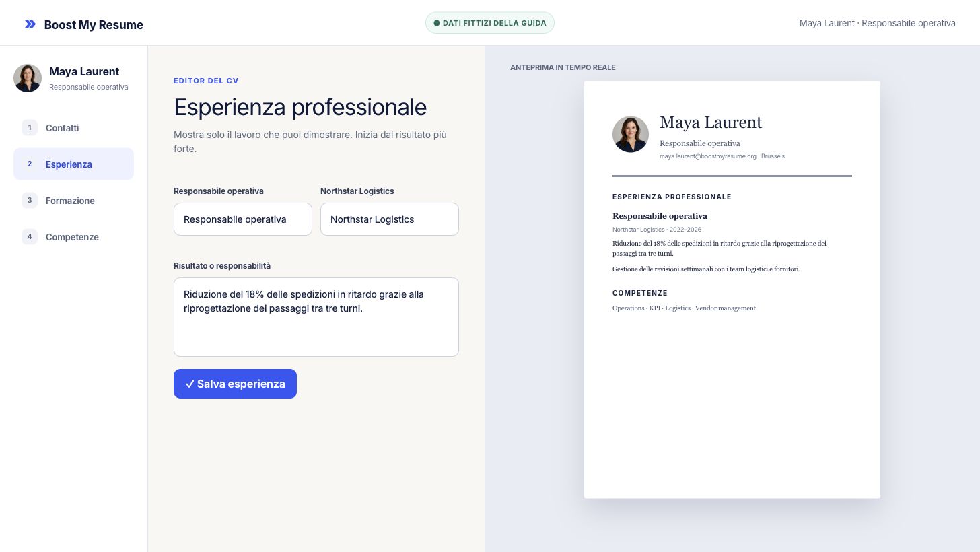Click Maya Laurent's sidebar avatar photo
The height and width of the screenshot is (552, 980).
click(28, 78)
